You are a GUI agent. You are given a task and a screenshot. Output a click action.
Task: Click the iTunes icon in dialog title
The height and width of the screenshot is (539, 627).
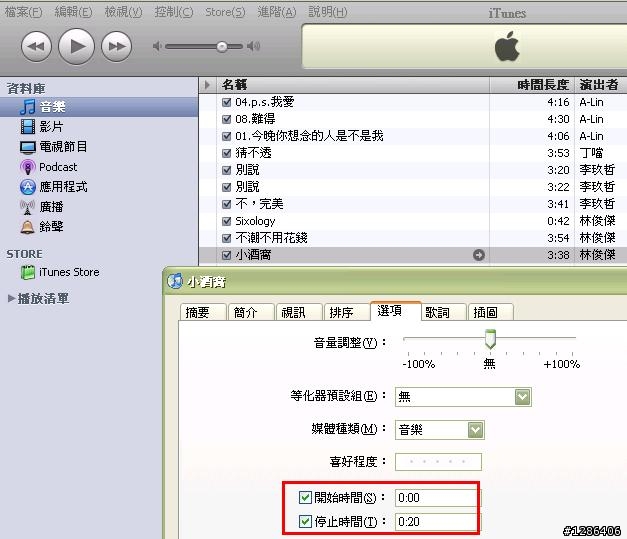[175, 281]
